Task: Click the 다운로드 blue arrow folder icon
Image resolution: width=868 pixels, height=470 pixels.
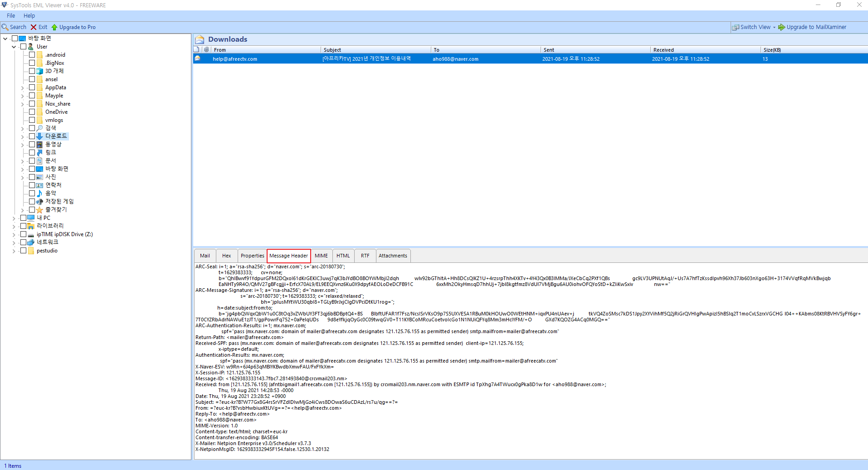Action: pyautogui.click(x=39, y=136)
